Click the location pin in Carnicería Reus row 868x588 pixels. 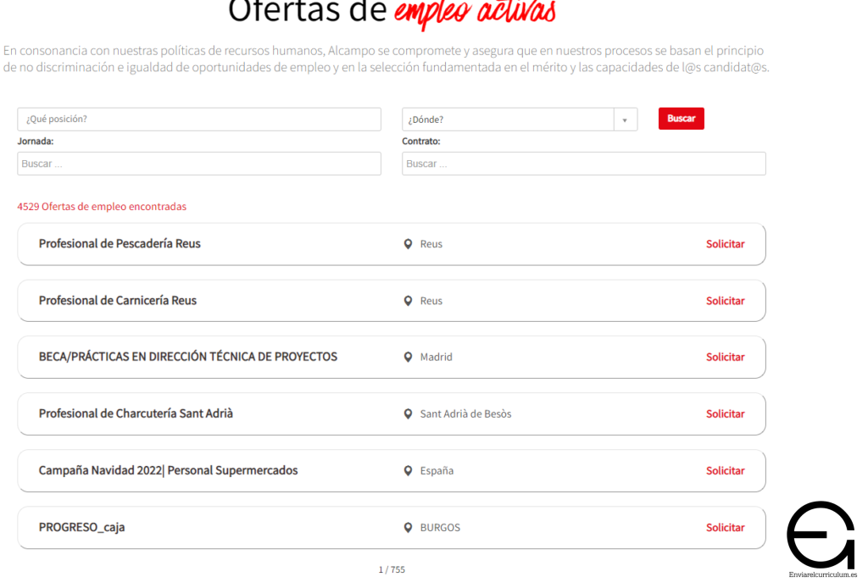click(408, 301)
